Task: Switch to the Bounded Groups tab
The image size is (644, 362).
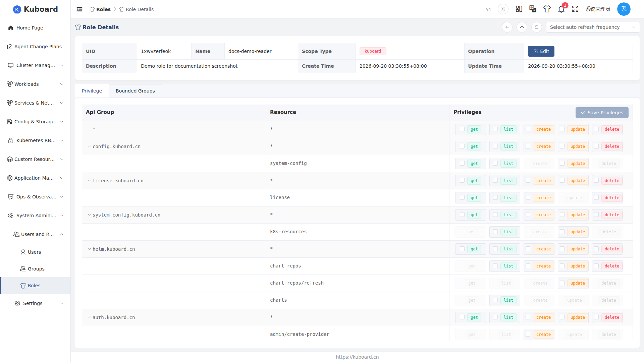Action: coord(135,91)
